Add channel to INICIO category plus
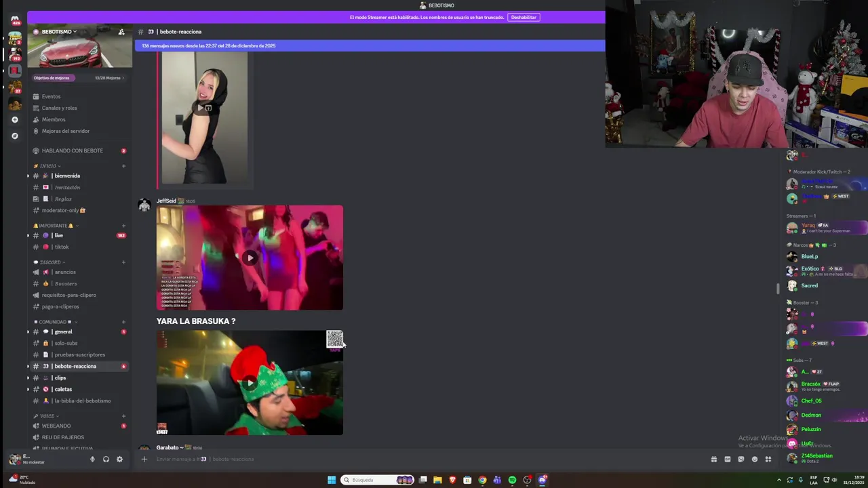 (123, 166)
